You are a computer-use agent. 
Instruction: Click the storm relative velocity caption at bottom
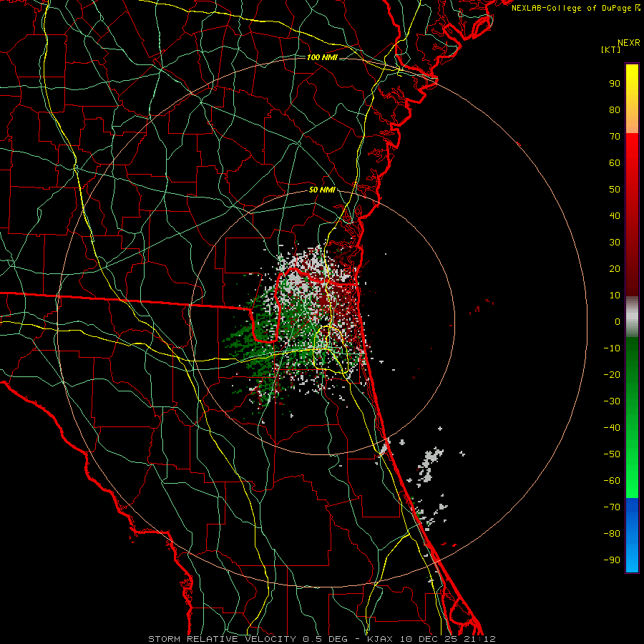[322, 639]
